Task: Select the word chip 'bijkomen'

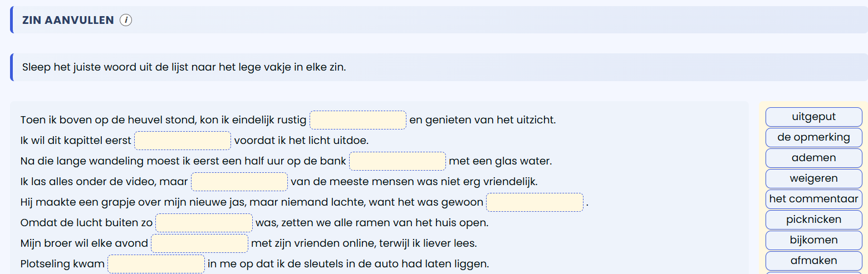Action: click(x=813, y=240)
